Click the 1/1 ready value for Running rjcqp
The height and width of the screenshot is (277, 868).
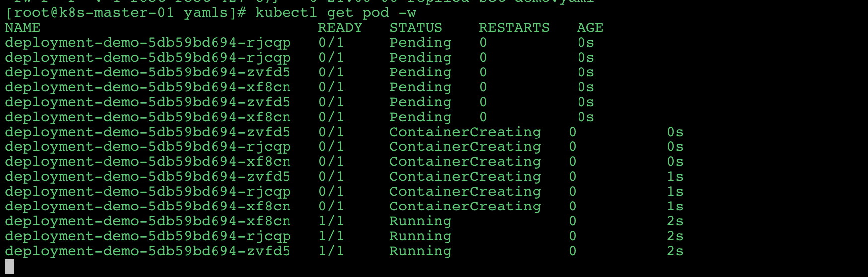click(x=331, y=236)
